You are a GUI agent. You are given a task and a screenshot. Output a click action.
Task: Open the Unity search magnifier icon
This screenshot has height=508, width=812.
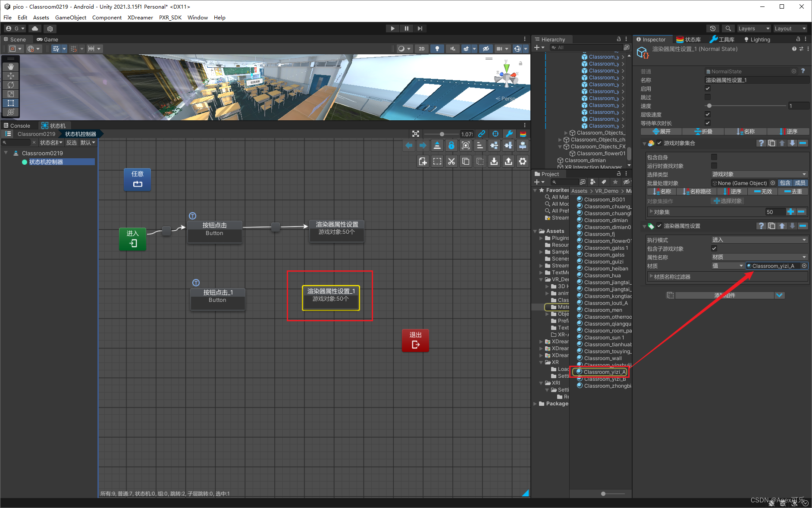click(728, 28)
